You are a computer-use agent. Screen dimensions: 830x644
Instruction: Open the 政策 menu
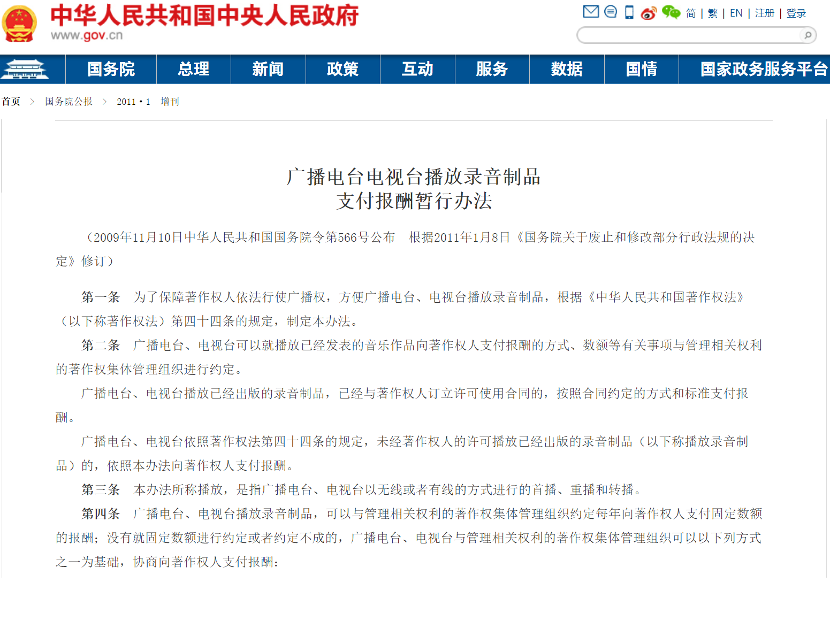tap(343, 69)
